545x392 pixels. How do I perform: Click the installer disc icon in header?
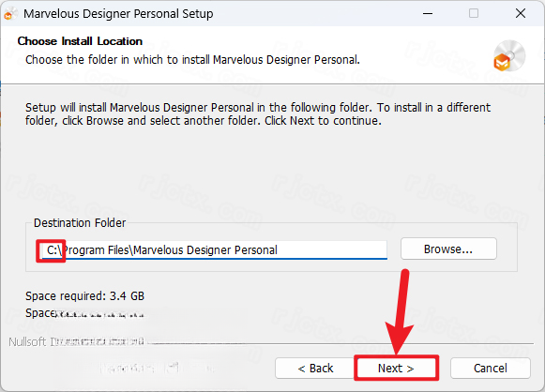pos(509,55)
